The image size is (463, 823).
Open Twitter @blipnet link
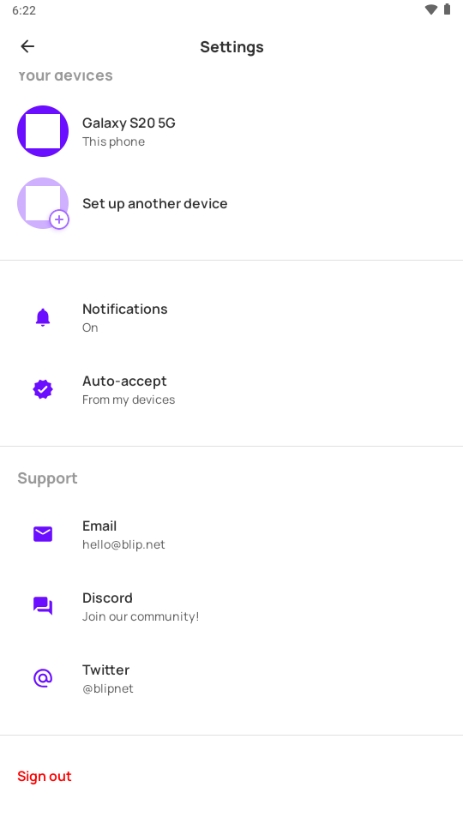(232, 678)
